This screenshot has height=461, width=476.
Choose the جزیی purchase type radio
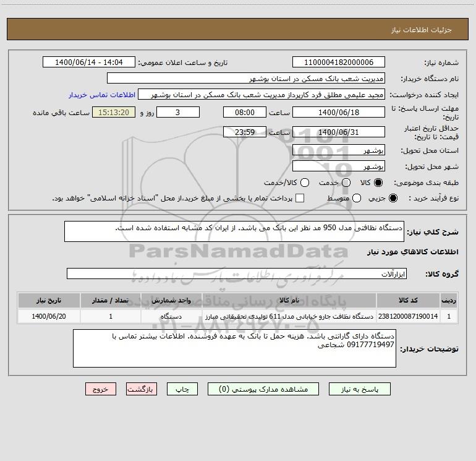pos(393,198)
